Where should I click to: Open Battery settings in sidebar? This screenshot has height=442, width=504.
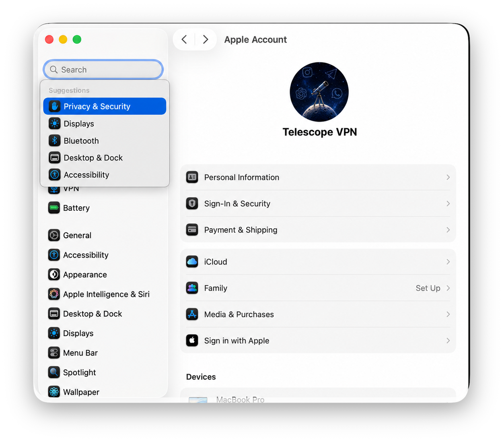click(104, 208)
